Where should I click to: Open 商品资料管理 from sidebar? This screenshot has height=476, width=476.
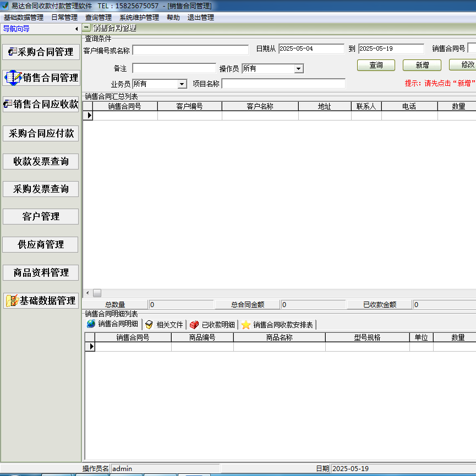pos(41,272)
